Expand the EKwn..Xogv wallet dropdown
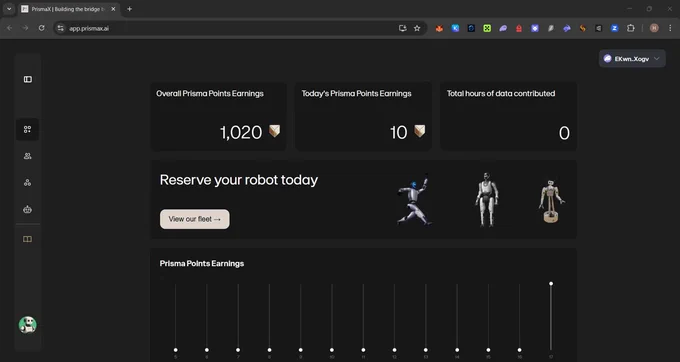 [632, 59]
